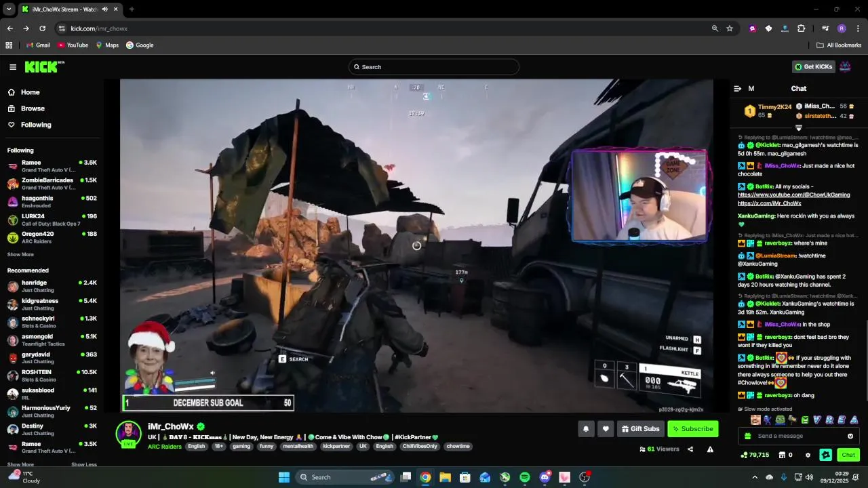868x488 pixels.
Task: Open recommended channel hanridge
Action: tap(52, 286)
